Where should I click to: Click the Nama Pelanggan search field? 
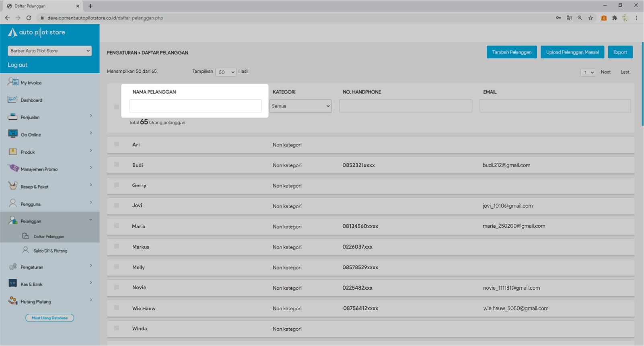click(195, 106)
